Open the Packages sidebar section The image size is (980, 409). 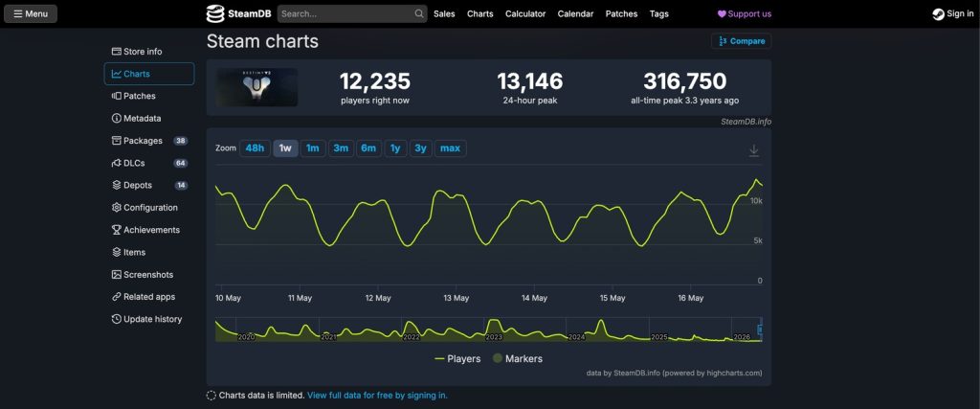[x=148, y=141]
